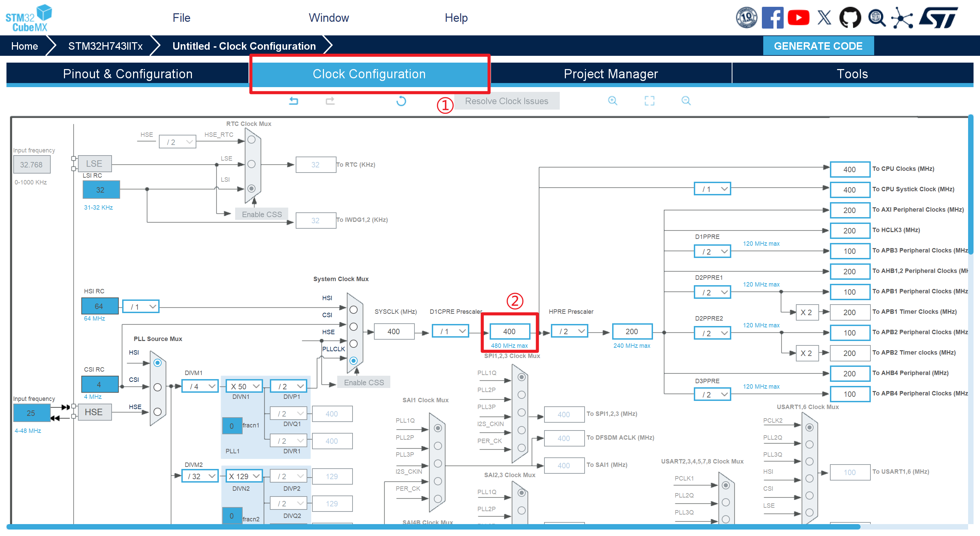This screenshot has width=980, height=536.
Task: Open the D2PPRE2 divider dropdown
Action: 713,333
